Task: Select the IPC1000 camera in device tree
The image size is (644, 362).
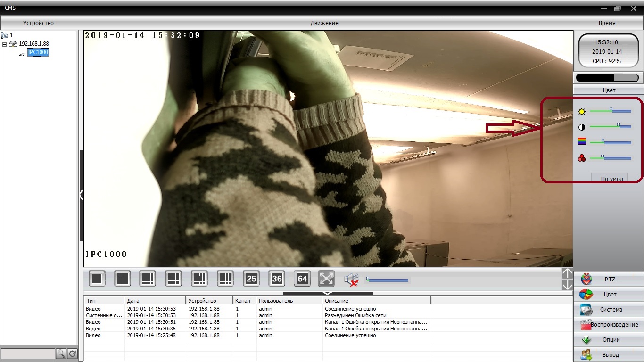Action: (38, 52)
